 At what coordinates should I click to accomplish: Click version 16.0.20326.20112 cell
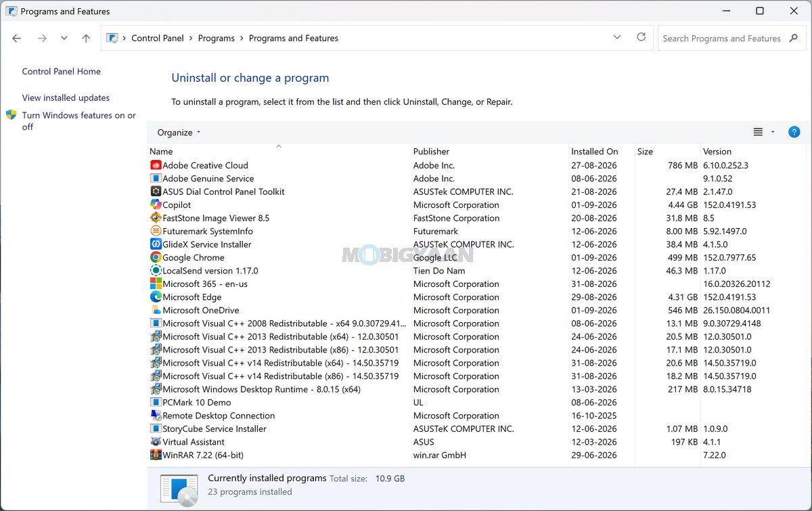point(737,284)
